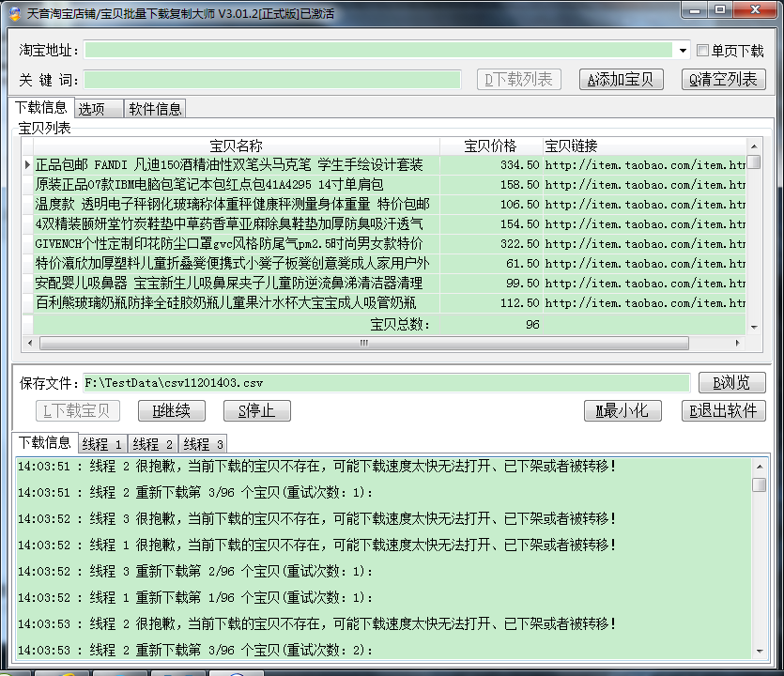Open the 线程 2 log tab

(x=152, y=444)
